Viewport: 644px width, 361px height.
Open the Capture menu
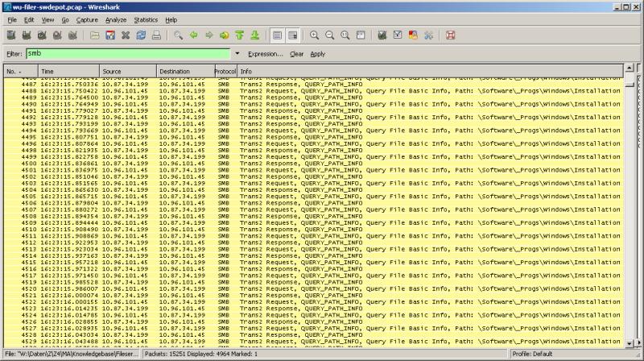[x=87, y=19]
